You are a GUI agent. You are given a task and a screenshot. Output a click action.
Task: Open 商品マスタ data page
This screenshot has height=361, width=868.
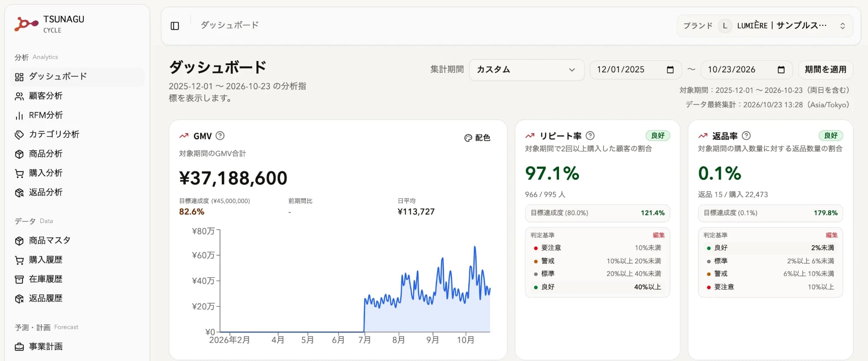click(77, 240)
